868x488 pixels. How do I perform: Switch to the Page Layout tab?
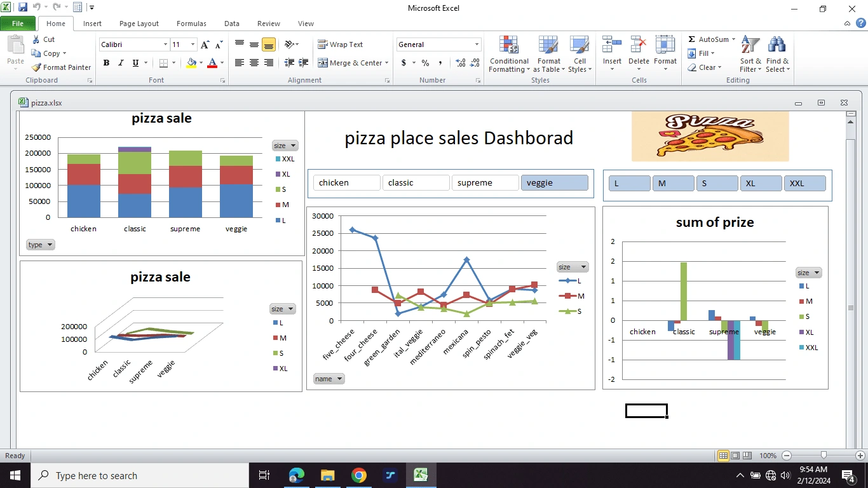pyautogui.click(x=139, y=24)
